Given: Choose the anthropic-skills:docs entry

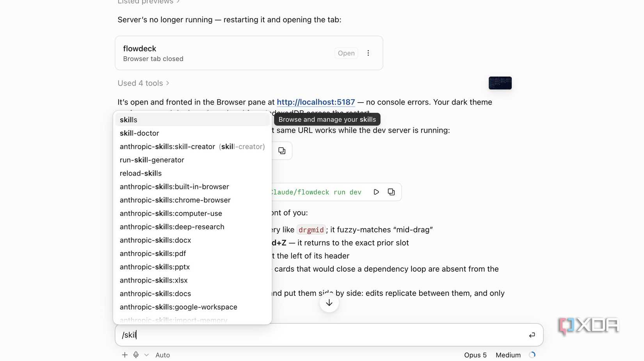Looking at the screenshot, I should pyautogui.click(x=192, y=293).
